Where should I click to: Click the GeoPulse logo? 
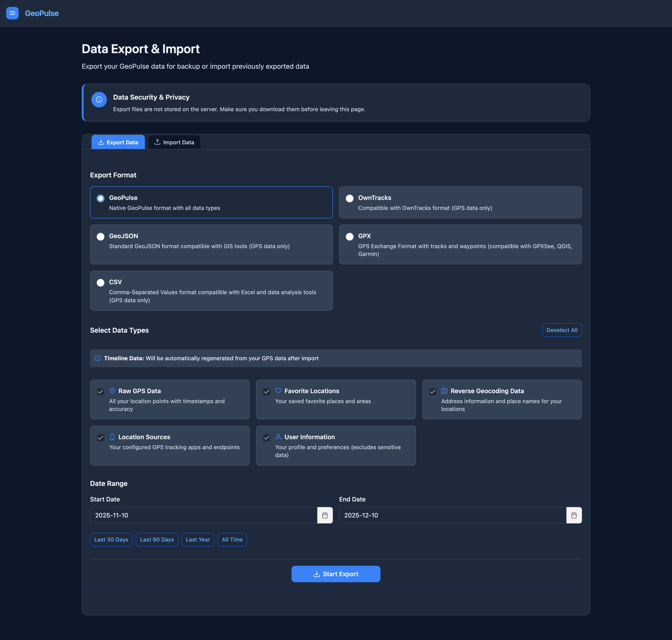click(x=42, y=13)
